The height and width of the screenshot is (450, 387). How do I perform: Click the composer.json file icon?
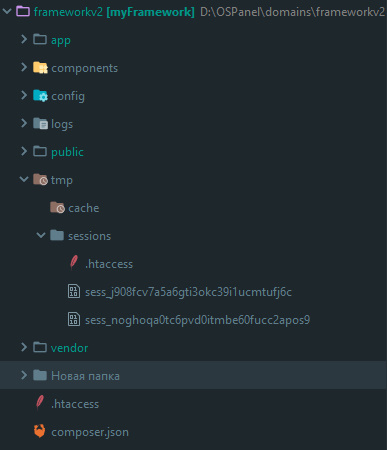coord(40,431)
